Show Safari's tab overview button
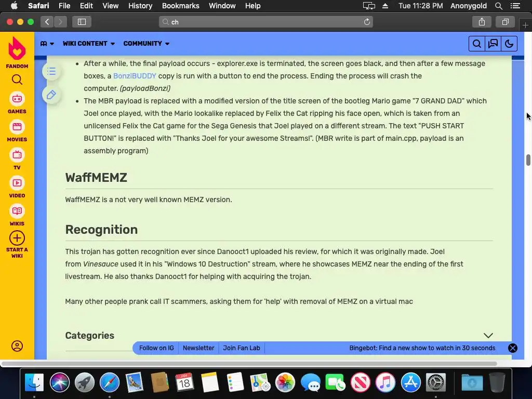The height and width of the screenshot is (399, 532). click(x=505, y=22)
